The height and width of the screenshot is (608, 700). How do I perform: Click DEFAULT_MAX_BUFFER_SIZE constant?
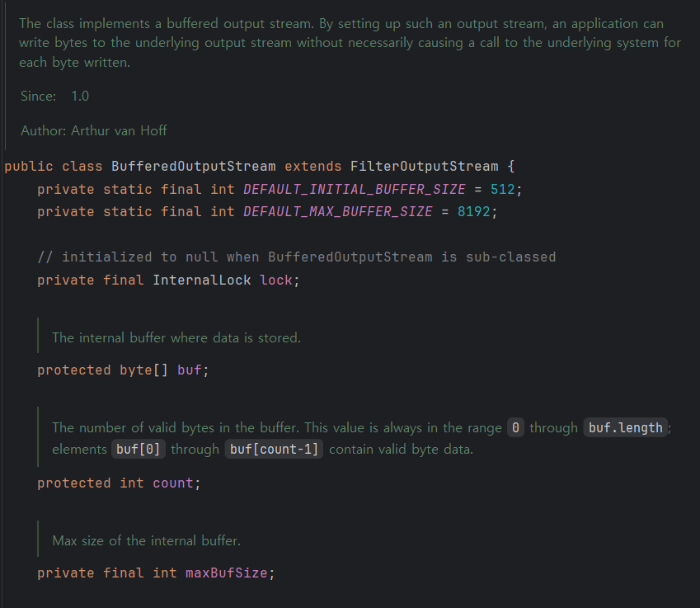337,212
